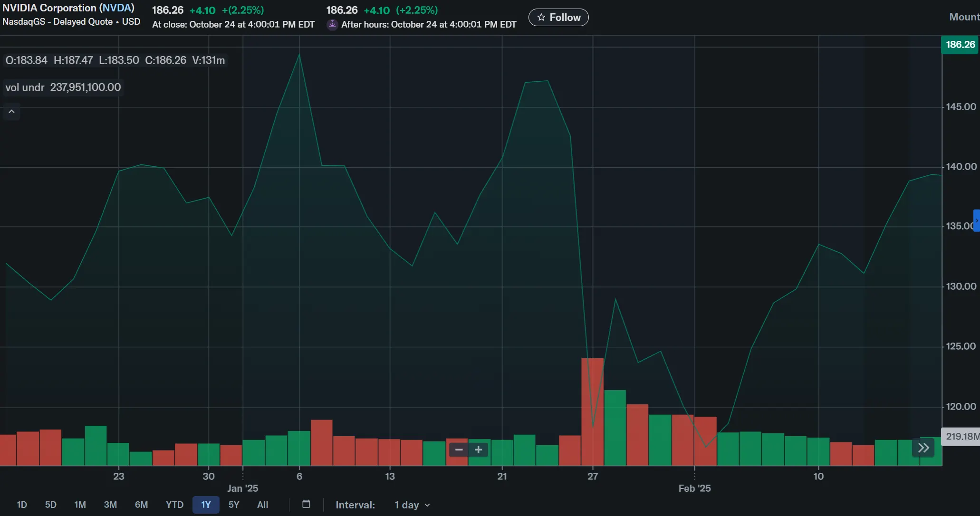Image resolution: width=980 pixels, height=516 pixels.
Task: Choose the 6M time range
Action: [x=141, y=505]
